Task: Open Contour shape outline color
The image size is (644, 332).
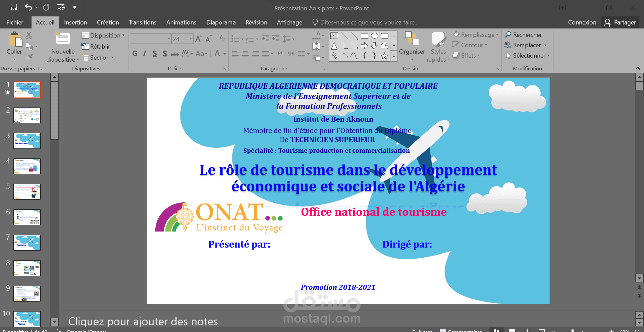Action: (470, 45)
